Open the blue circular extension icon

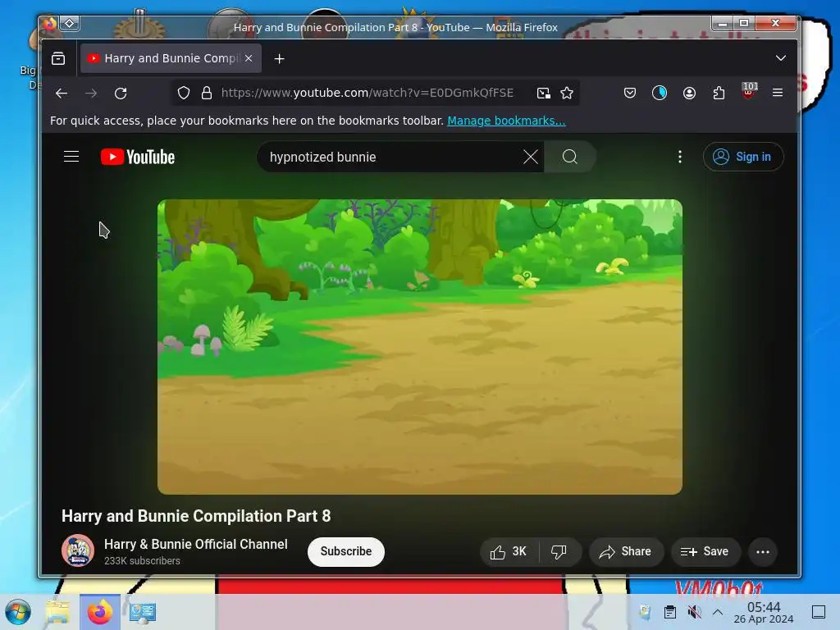click(660, 94)
